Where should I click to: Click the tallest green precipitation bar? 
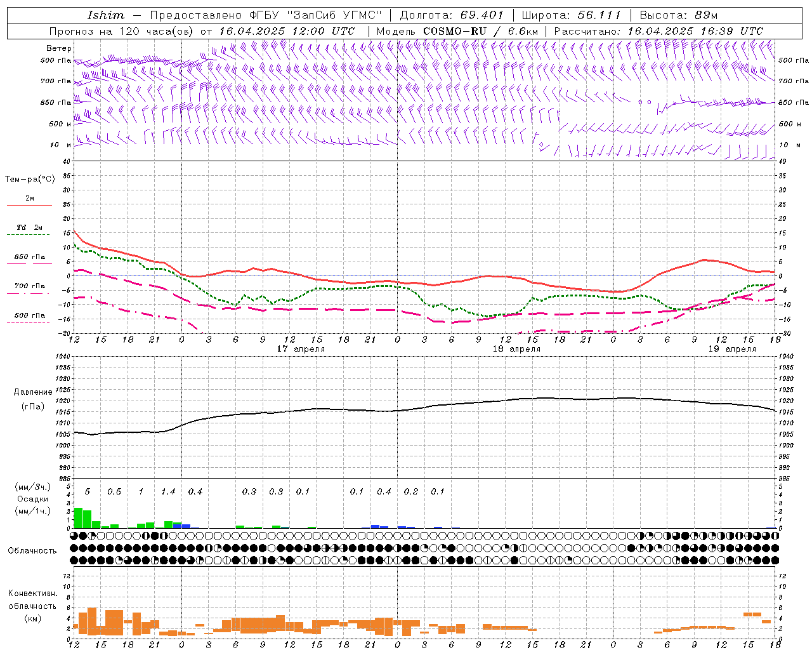coord(78,517)
